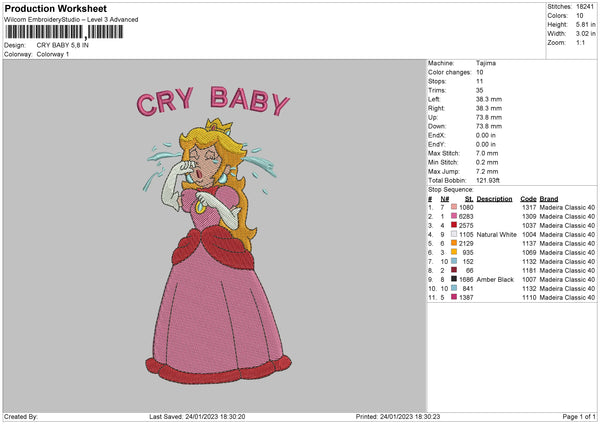Click the Code column header
The image size is (600, 424).
528,199
